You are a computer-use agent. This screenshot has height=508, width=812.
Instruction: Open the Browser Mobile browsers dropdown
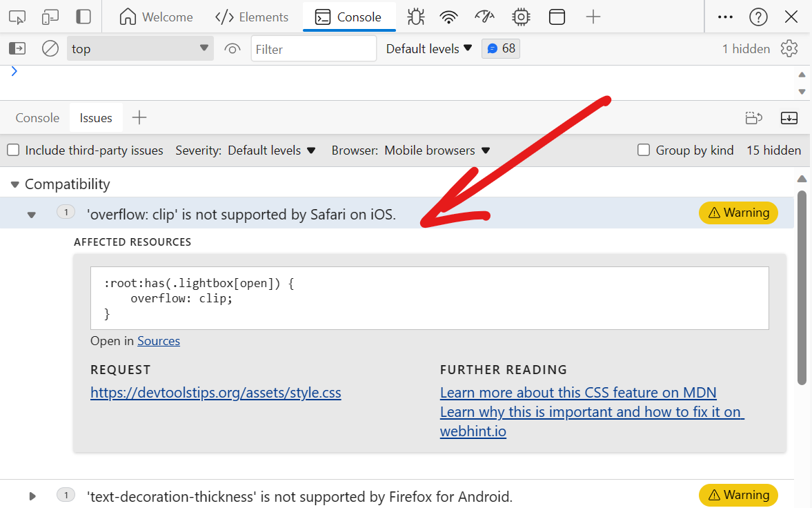437,150
